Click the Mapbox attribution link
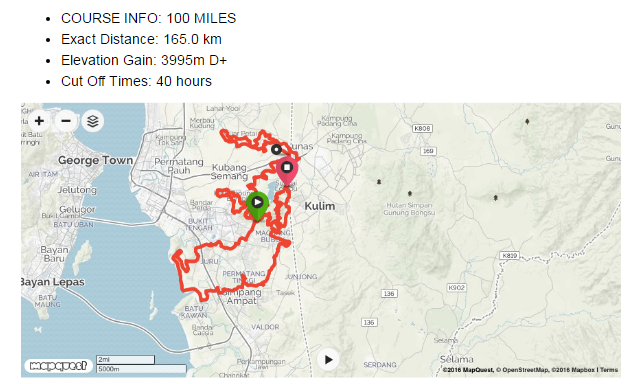The width and height of the screenshot is (633, 384). point(573,370)
